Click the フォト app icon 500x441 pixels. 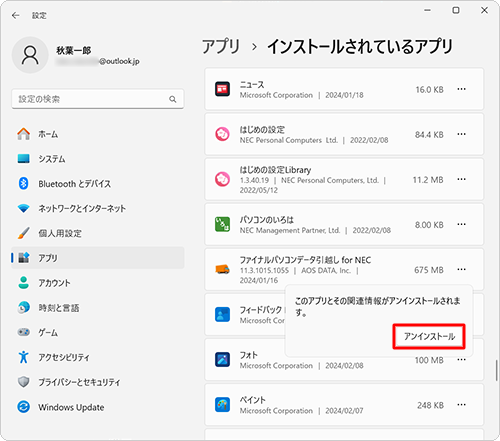click(222, 359)
